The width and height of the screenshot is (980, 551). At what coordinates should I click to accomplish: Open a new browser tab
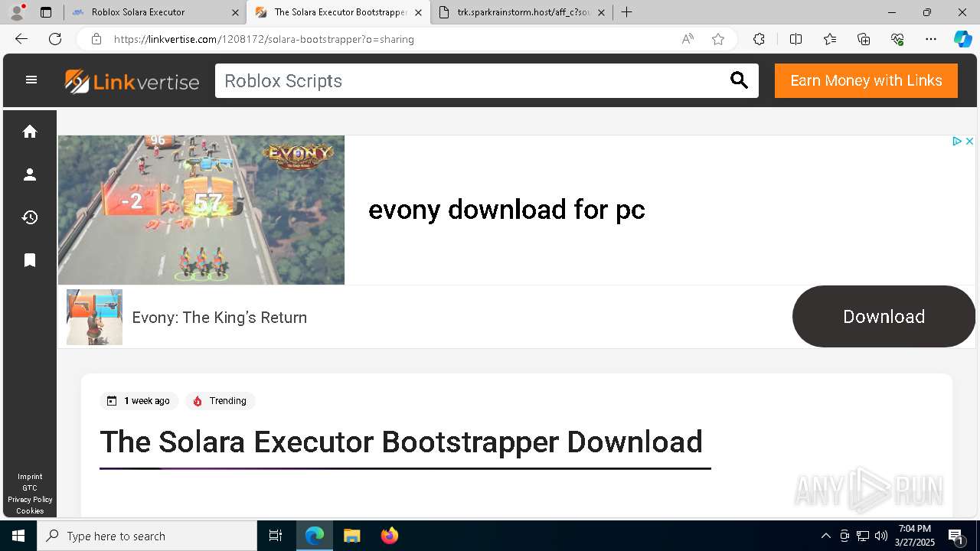627,12
